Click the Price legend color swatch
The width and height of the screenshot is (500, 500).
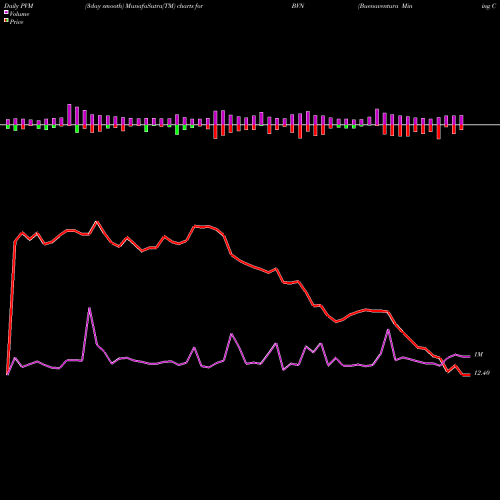coord(6,21)
